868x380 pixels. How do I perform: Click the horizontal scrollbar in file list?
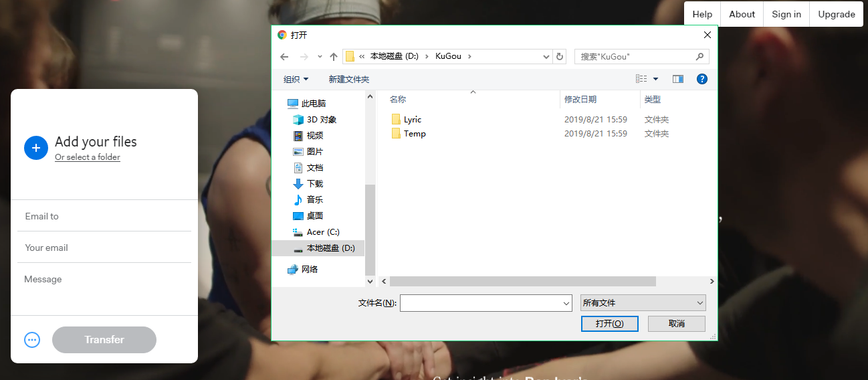pyautogui.click(x=522, y=282)
